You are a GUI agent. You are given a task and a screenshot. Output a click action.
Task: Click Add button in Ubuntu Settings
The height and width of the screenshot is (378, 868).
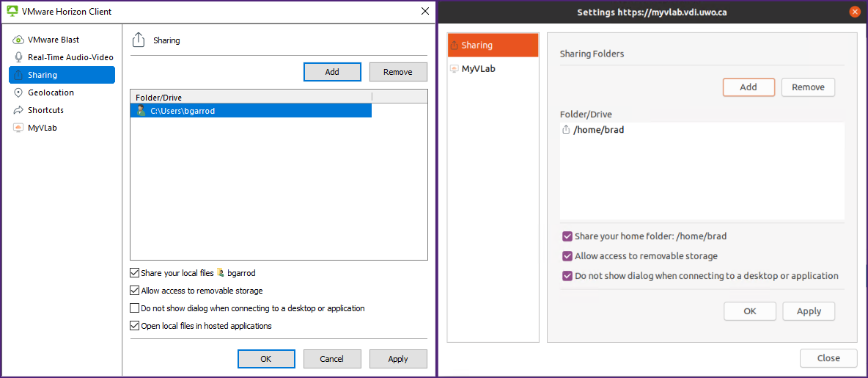click(x=749, y=87)
